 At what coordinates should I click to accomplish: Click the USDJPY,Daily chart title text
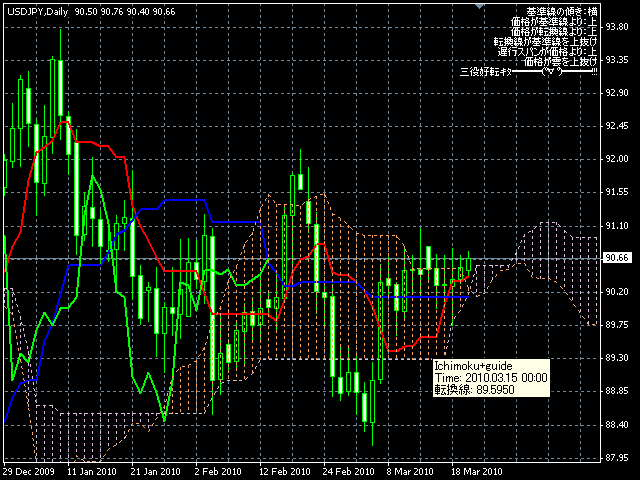tap(38, 12)
